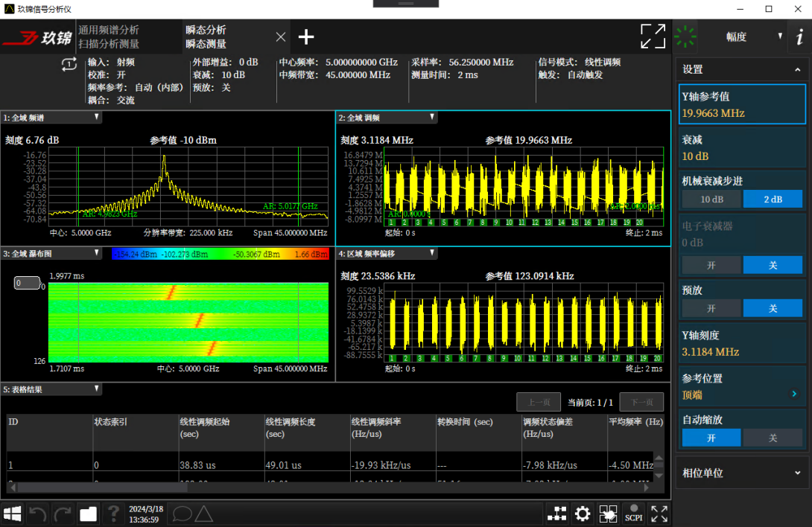Close the 瞬态分析 tab
Screen dimensions: 812x527
(x=281, y=36)
